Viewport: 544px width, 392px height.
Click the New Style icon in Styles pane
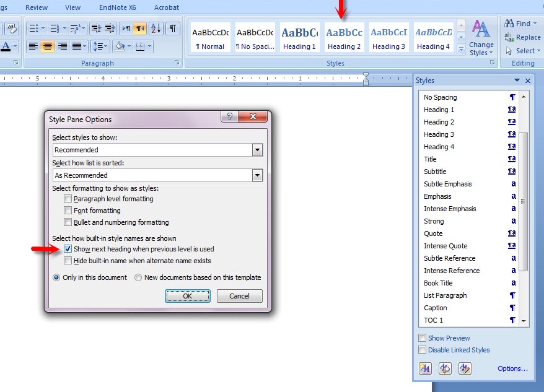[425, 368]
